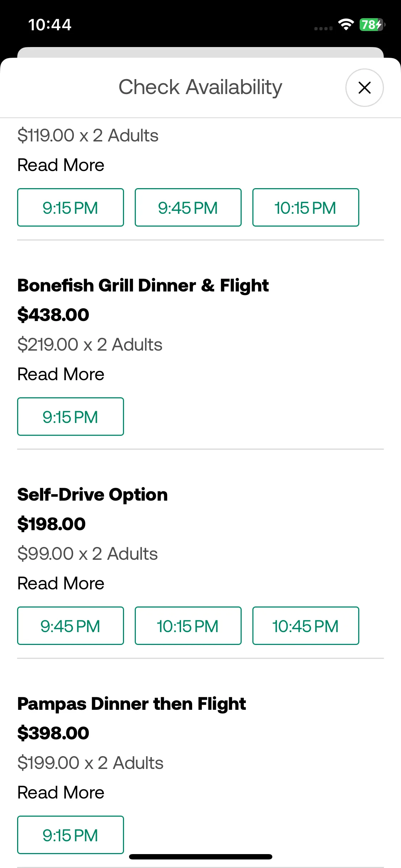
Task: Tap the Bonefish Grill Dinner & Flight title
Action: [143, 286]
